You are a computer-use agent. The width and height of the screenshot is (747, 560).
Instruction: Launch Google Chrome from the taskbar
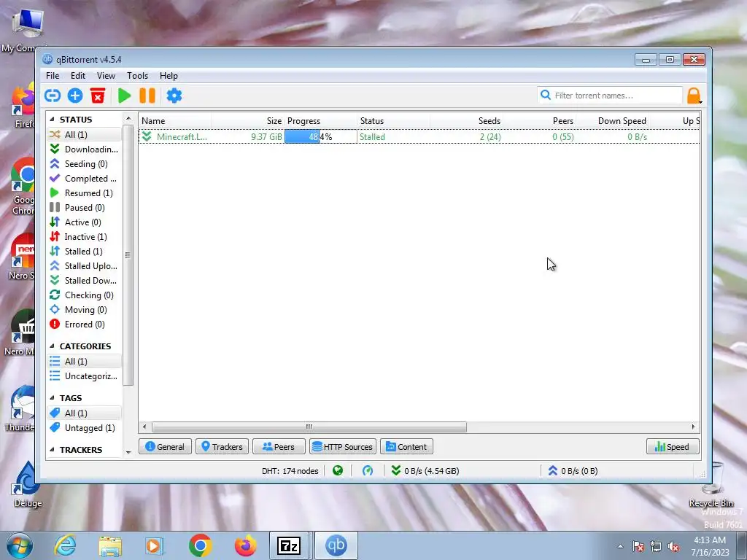(x=200, y=545)
